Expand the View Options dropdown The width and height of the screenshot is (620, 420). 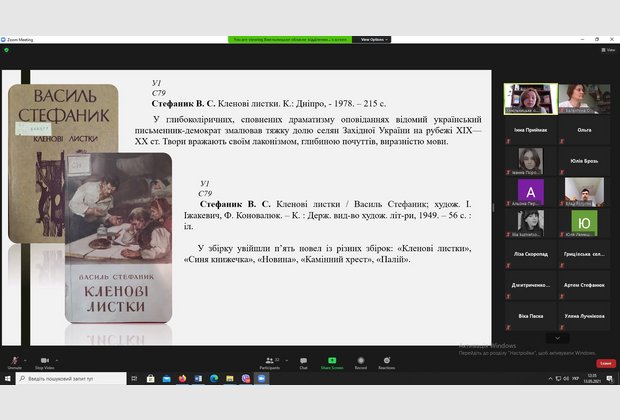pos(372,39)
